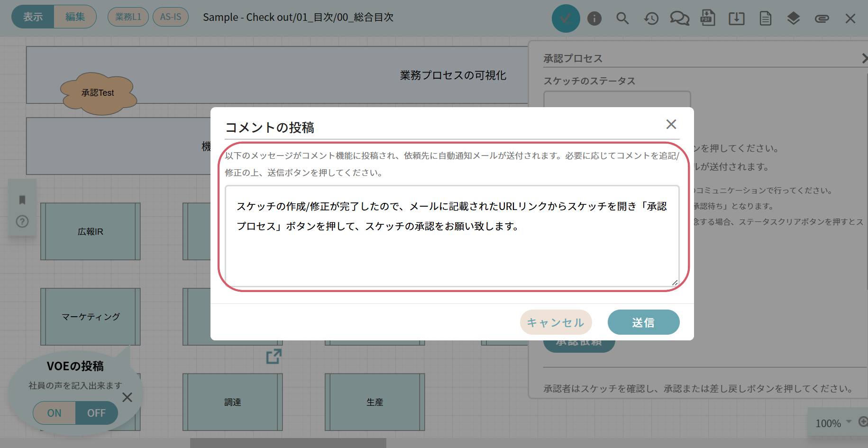Open the version history clock icon

651,18
